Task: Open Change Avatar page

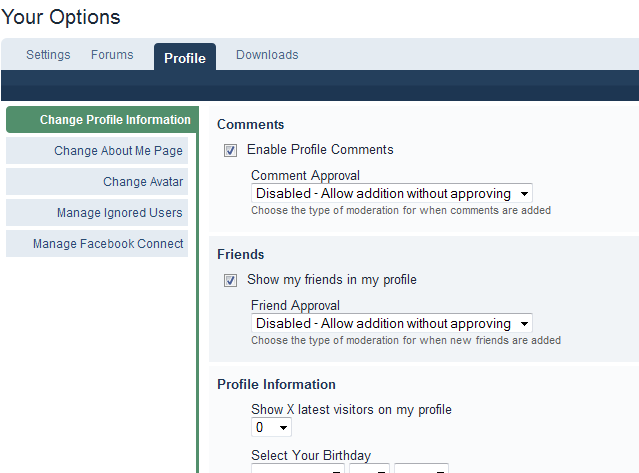Action: tap(97, 182)
